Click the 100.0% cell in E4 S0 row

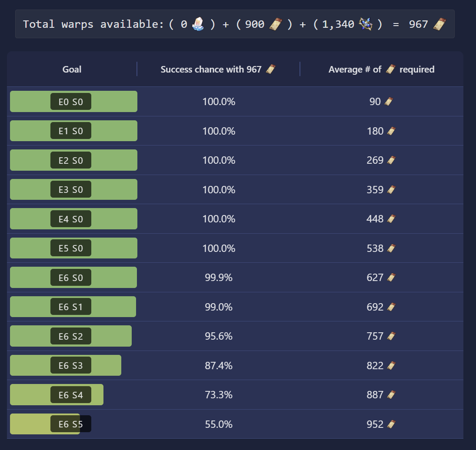point(219,218)
